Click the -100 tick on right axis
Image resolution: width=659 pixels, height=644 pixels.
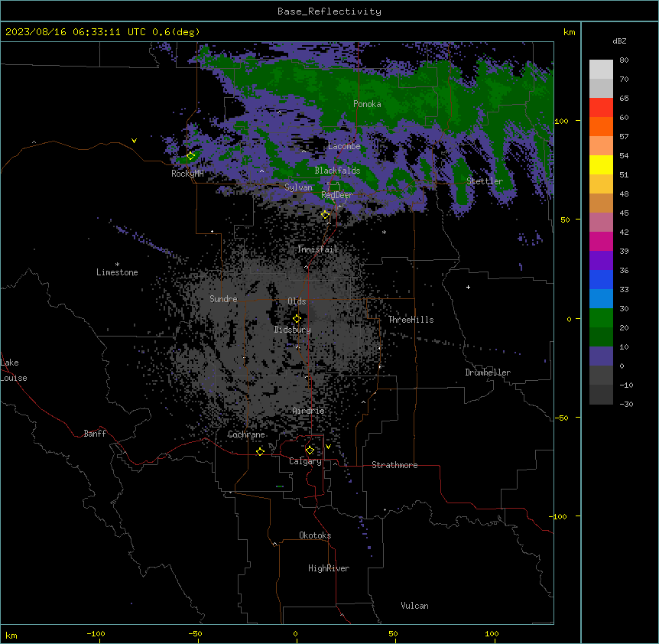[x=559, y=516]
